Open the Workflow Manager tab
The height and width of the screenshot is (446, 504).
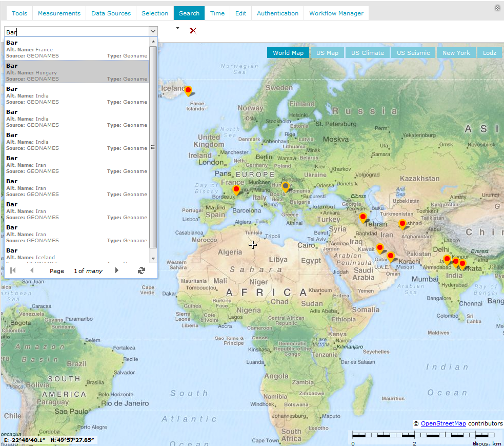tap(336, 13)
